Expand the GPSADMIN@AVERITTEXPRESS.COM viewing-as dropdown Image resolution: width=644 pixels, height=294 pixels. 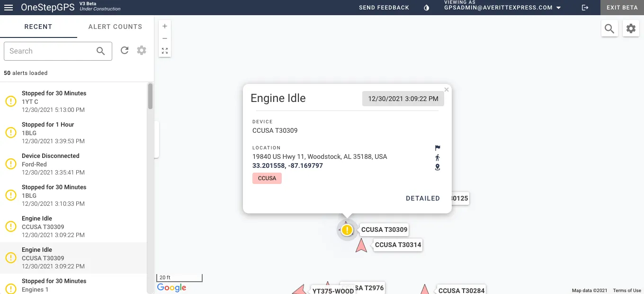coord(559,8)
